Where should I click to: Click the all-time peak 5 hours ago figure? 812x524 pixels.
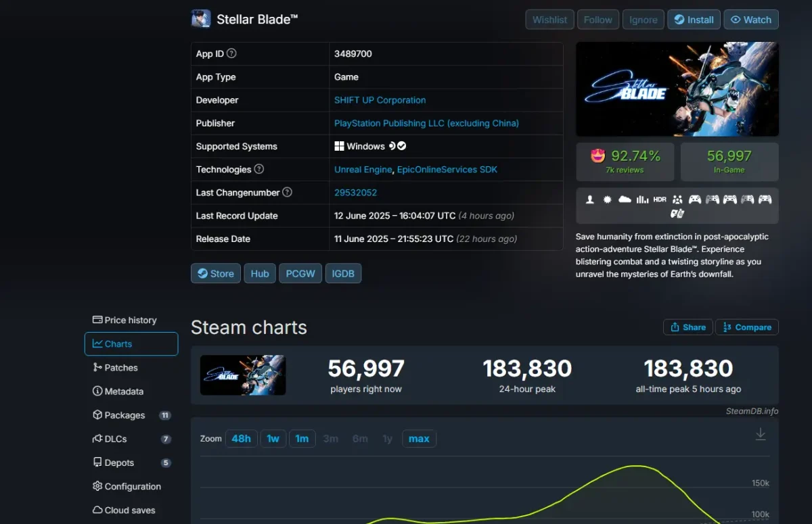tap(688, 368)
